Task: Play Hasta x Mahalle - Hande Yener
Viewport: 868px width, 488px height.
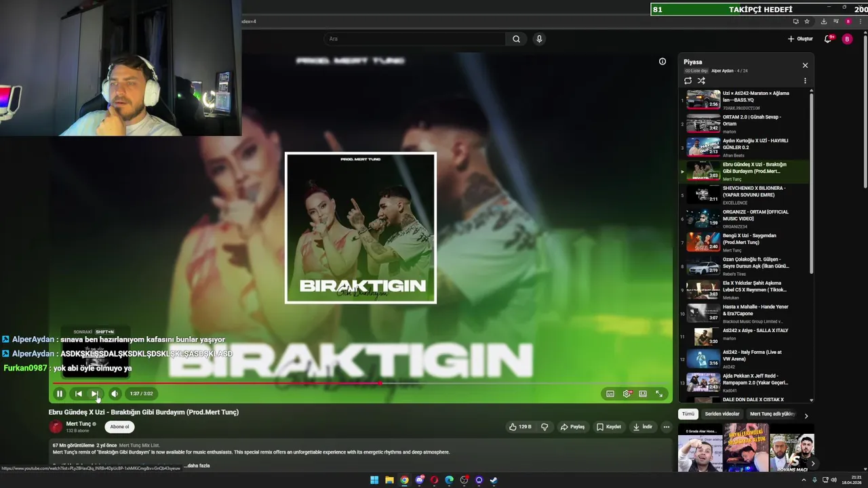Action: click(745, 313)
